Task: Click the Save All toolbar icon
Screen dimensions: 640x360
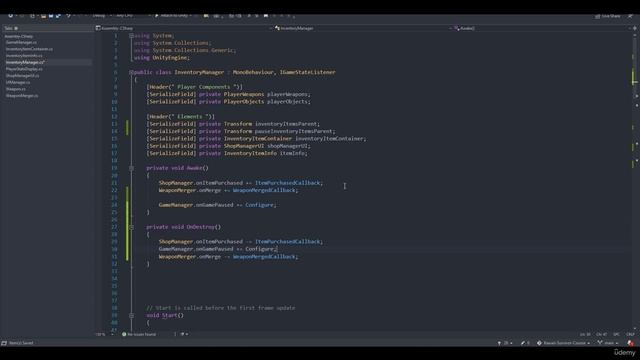Action: coord(58,16)
